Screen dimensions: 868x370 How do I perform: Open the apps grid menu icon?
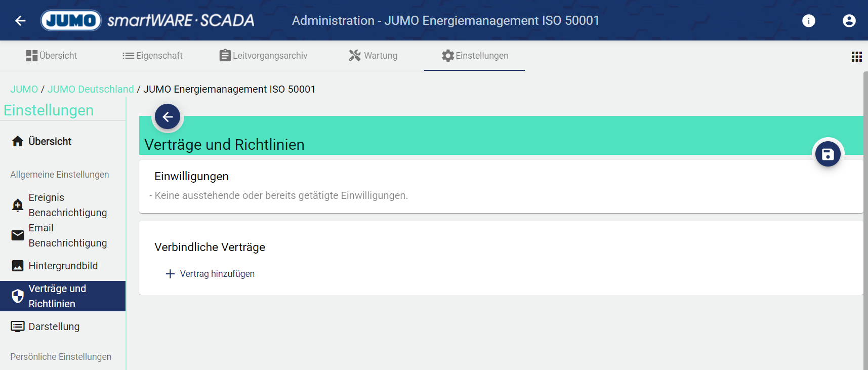pos(856,57)
